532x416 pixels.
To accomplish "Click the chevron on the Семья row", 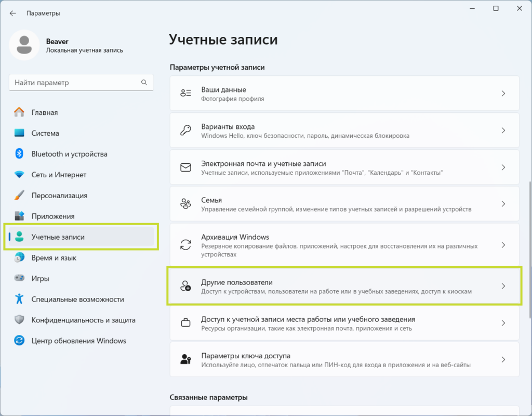I will click(503, 204).
